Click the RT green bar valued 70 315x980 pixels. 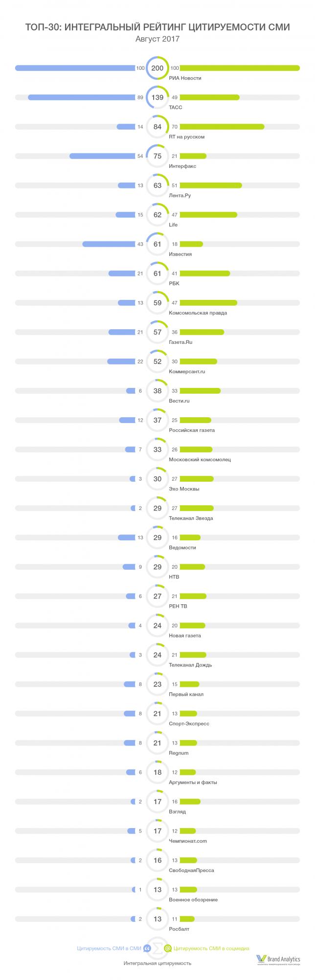tap(222, 127)
